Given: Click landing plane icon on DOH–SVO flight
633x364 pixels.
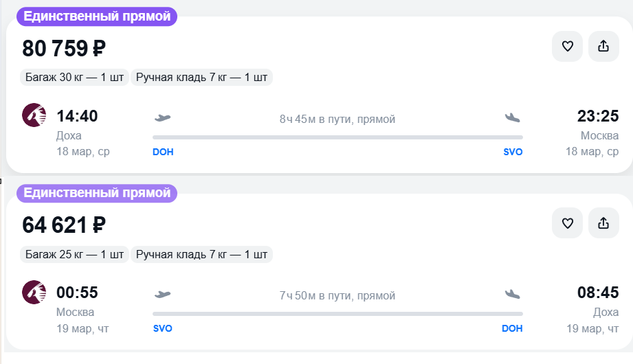Looking at the screenshot, I should click(x=512, y=117).
